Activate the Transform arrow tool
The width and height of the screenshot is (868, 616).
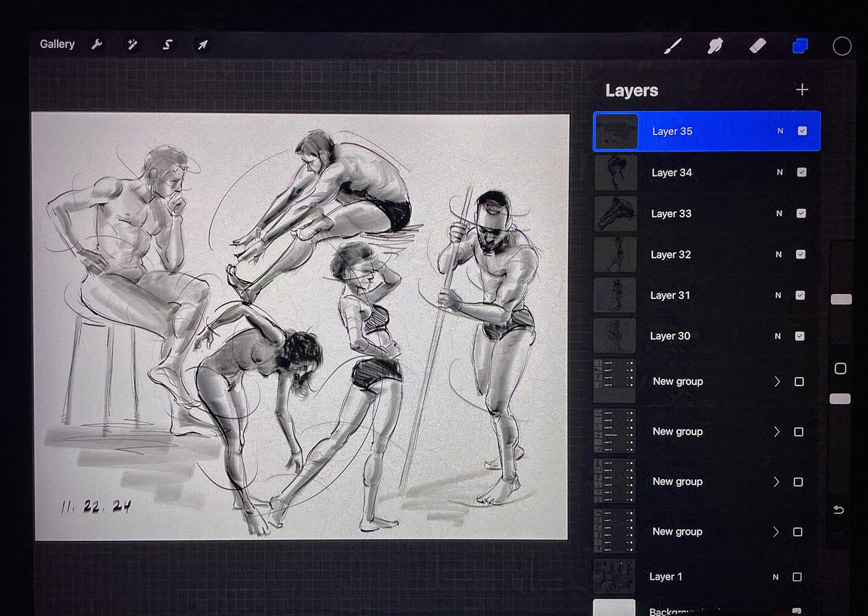[x=203, y=44]
